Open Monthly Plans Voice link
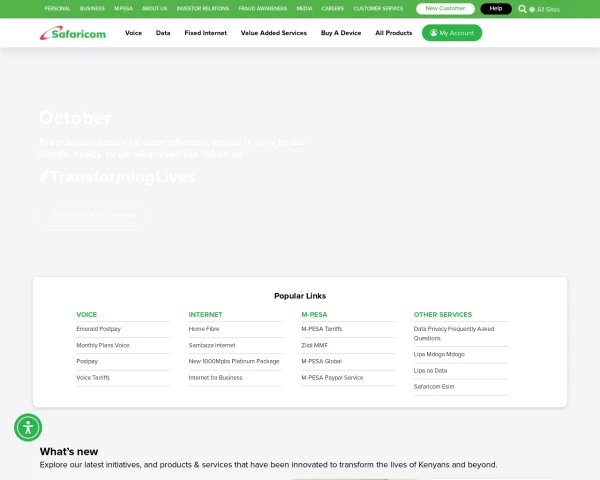 [x=103, y=345]
